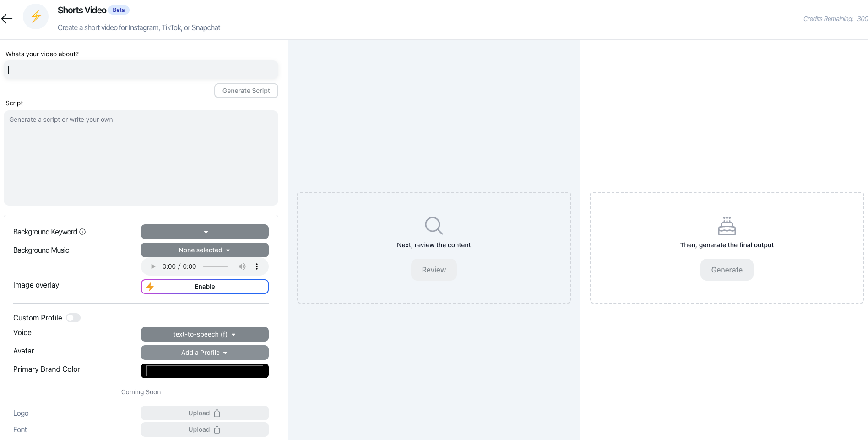
Task: Open the Background Music dropdown
Action: pyautogui.click(x=205, y=250)
